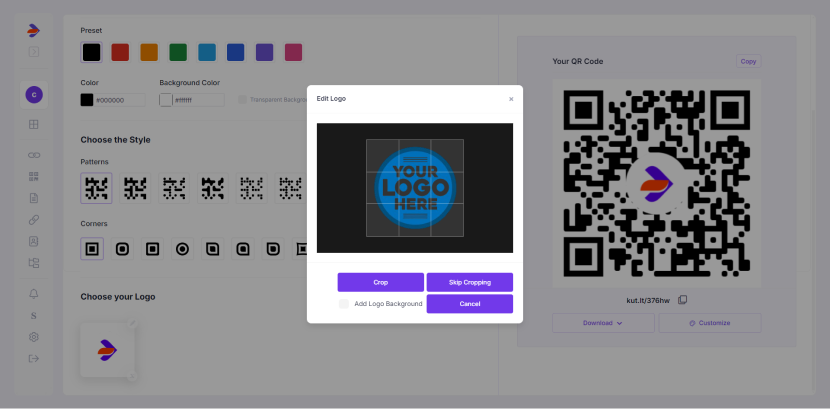Select the fourth QR pattern style

[213, 188]
